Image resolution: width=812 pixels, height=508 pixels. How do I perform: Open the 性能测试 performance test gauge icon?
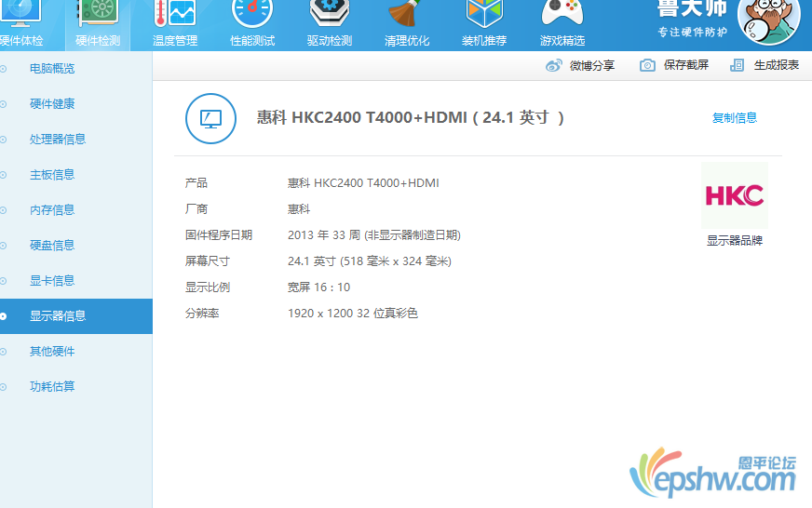pyautogui.click(x=251, y=13)
